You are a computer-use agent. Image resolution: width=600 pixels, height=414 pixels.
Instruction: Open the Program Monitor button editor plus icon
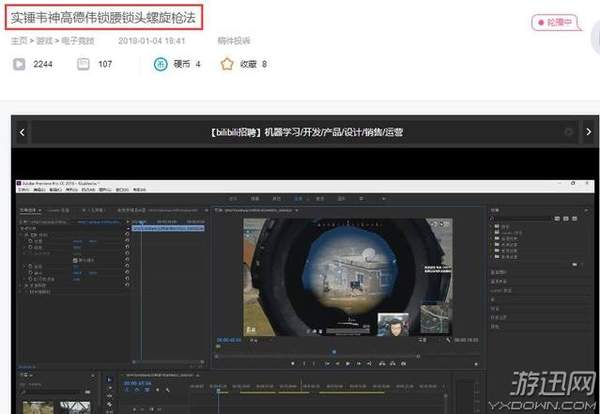476,364
